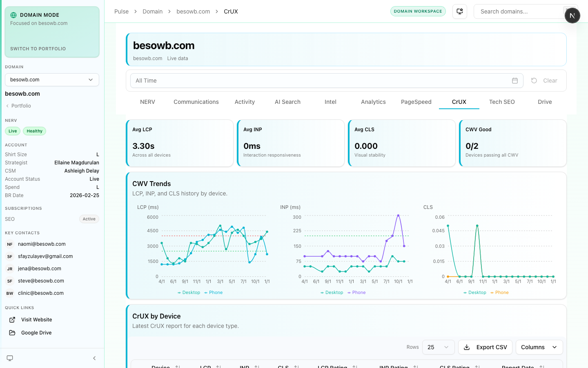Collapse the sidebar using the bottom chevron
Screen dimensions: 588x368
point(94,358)
